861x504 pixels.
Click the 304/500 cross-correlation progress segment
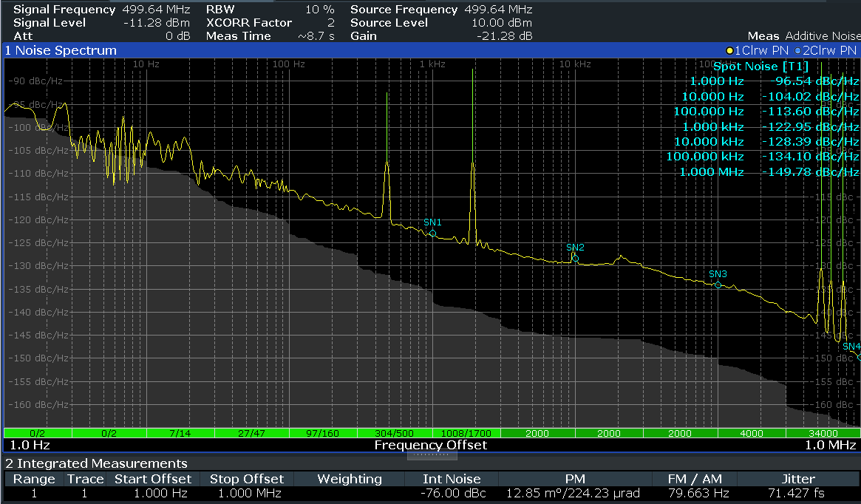pos(393,433)
